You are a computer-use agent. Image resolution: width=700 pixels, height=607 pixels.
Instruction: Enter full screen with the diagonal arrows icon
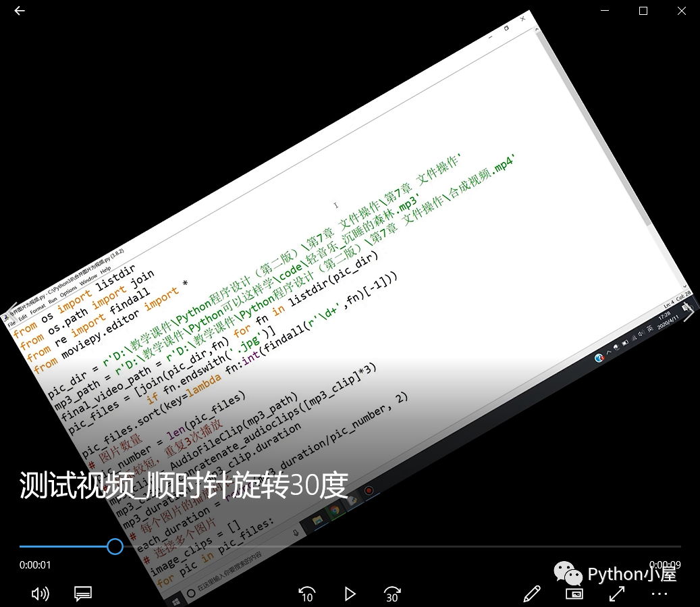tap(617, 593)
